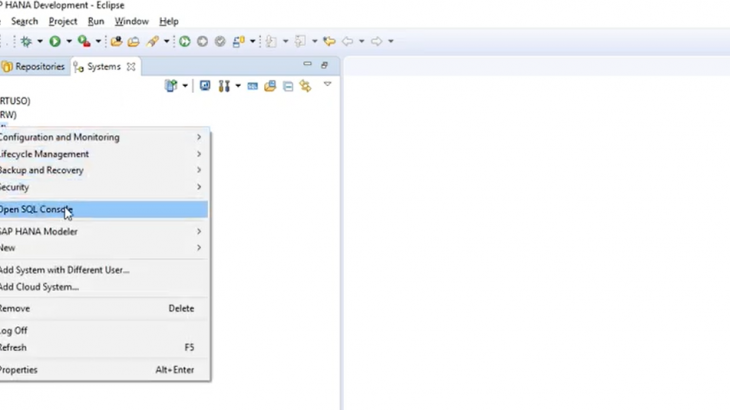Open the Systems View Menu triangle
The height and width of the screenshot is (410, 730).
pos(327,84)
